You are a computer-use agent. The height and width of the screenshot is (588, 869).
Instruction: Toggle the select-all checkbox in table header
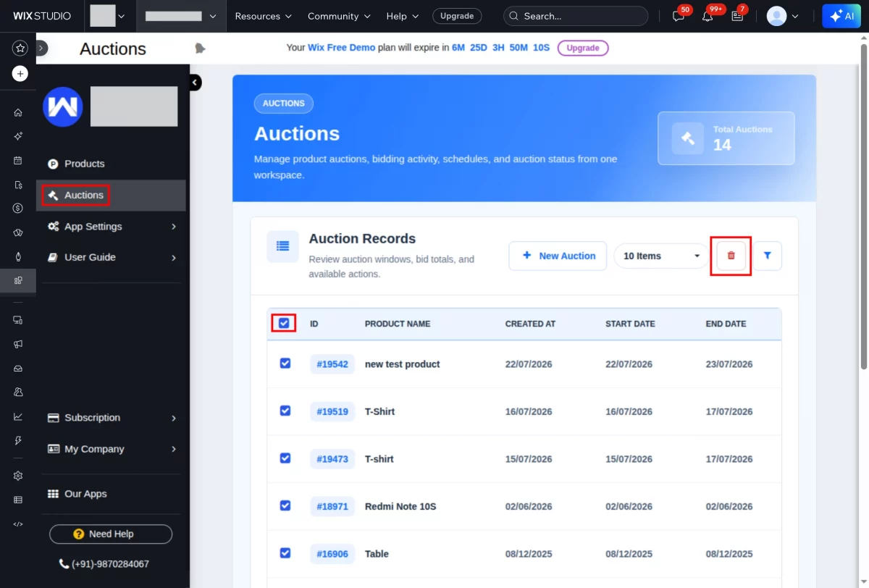click(284, 323)
